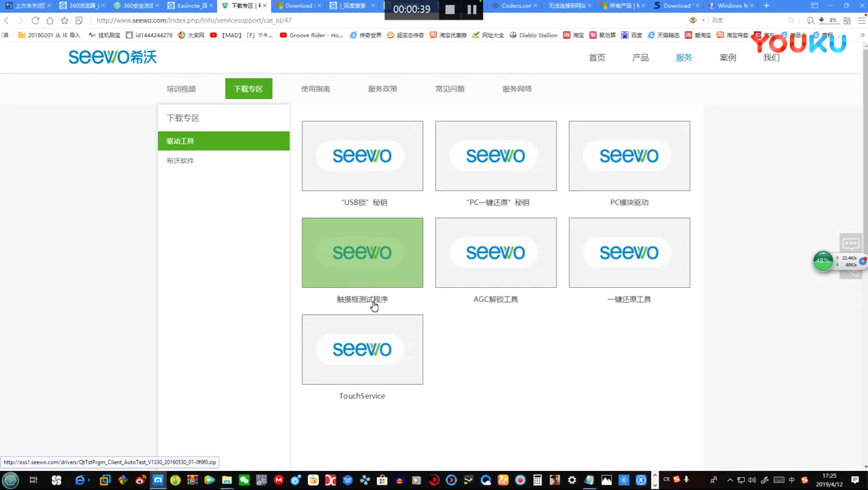
Task: Switch to the 常见问题 sub-tab
Action: point(450,89)
